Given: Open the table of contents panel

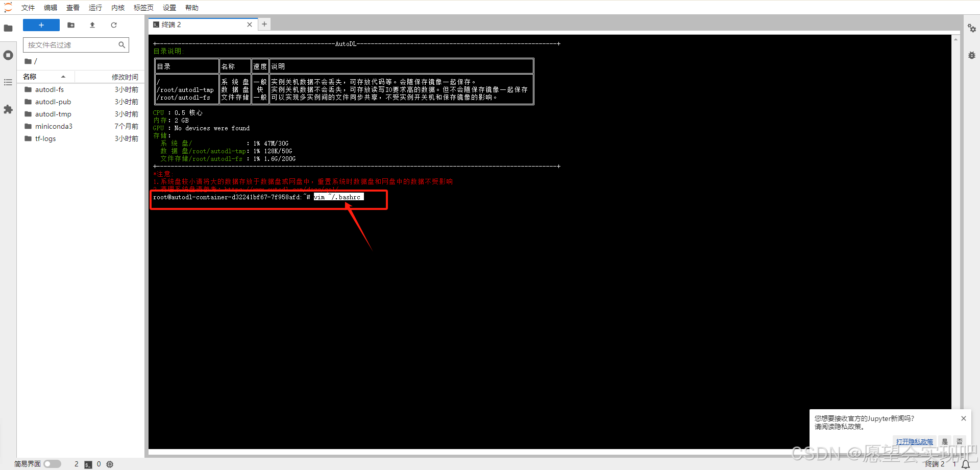Looking at the screenshot, I should [x=8, y=82].
